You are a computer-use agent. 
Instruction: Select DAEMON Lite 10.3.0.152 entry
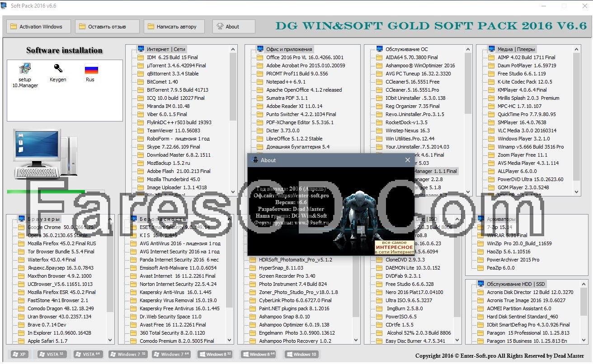413,268
